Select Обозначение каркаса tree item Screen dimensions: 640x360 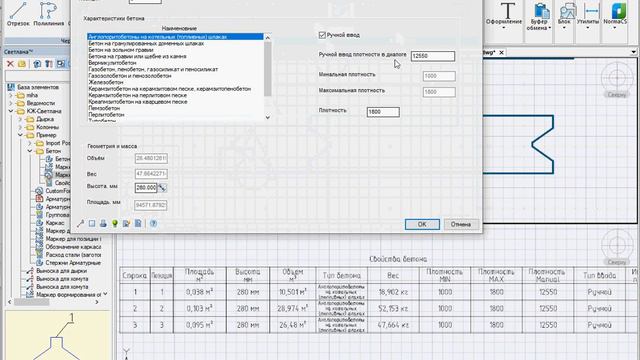click(x=73, y=247)
